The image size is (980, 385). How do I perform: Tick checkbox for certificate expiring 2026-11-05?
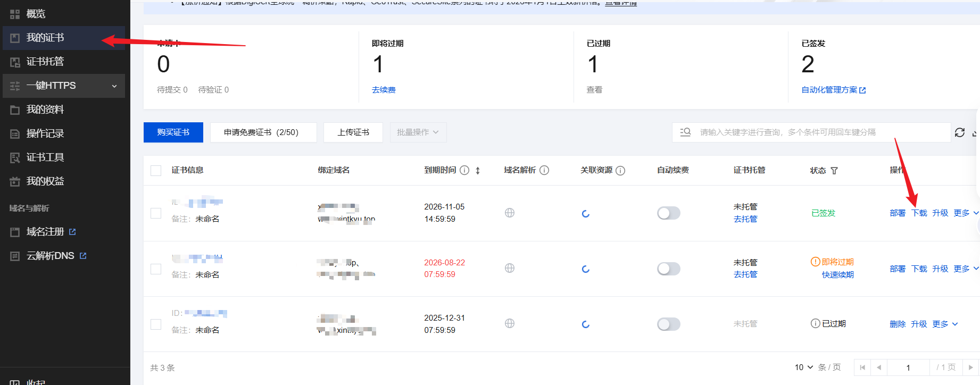point(156,213)
